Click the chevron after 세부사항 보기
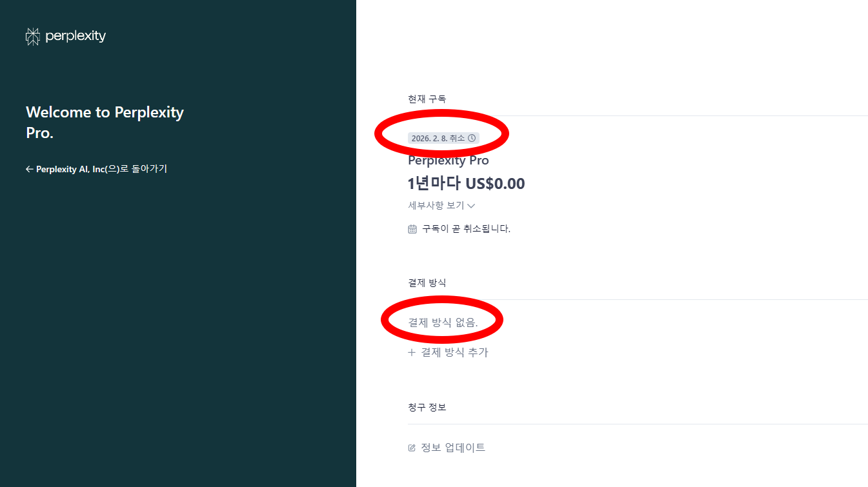This screenshot has width=868, height=487. click(x=472, y=205)
